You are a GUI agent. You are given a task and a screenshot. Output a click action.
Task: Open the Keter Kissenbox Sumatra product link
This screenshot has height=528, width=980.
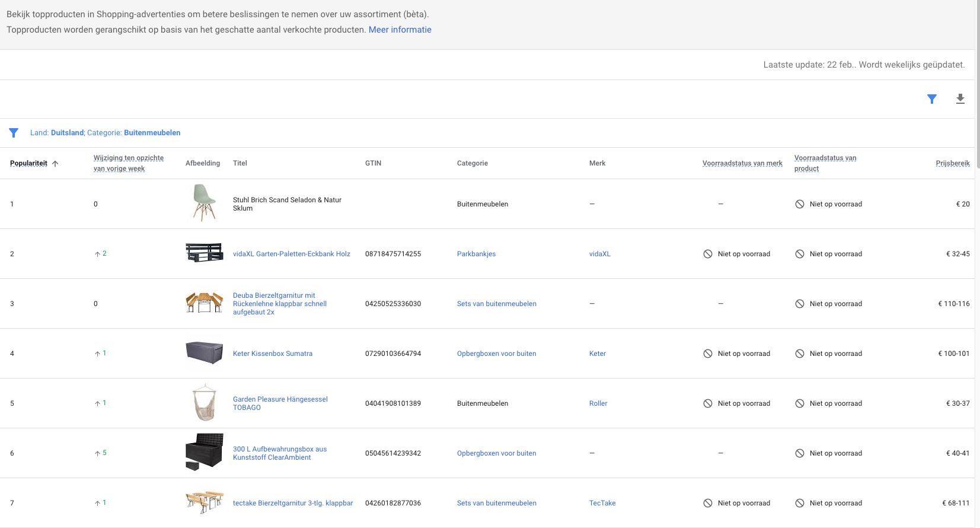pos(272,354)
